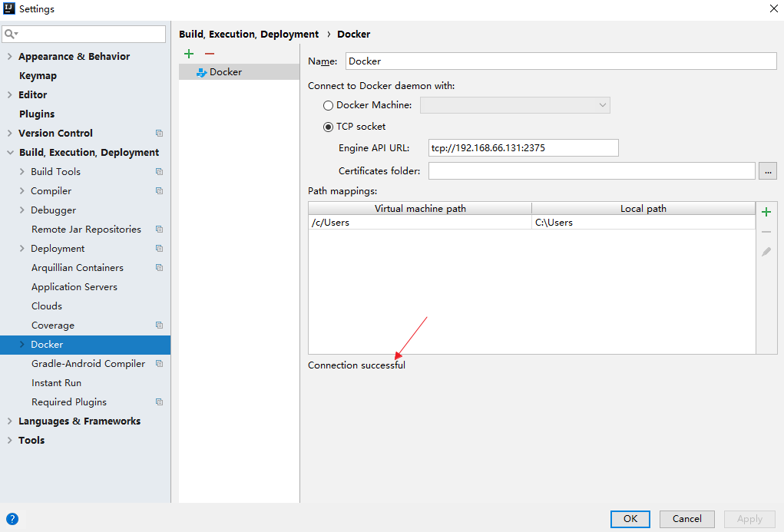Expand Version Control section arrow
This screenshot has height=532, width=784.
coord(9,133)
